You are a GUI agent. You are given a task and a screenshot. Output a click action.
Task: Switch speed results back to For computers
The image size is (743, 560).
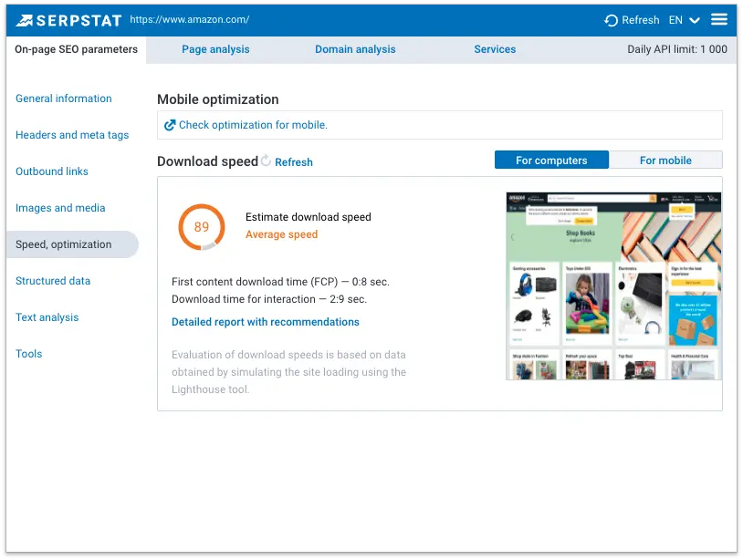coord(550,160)
